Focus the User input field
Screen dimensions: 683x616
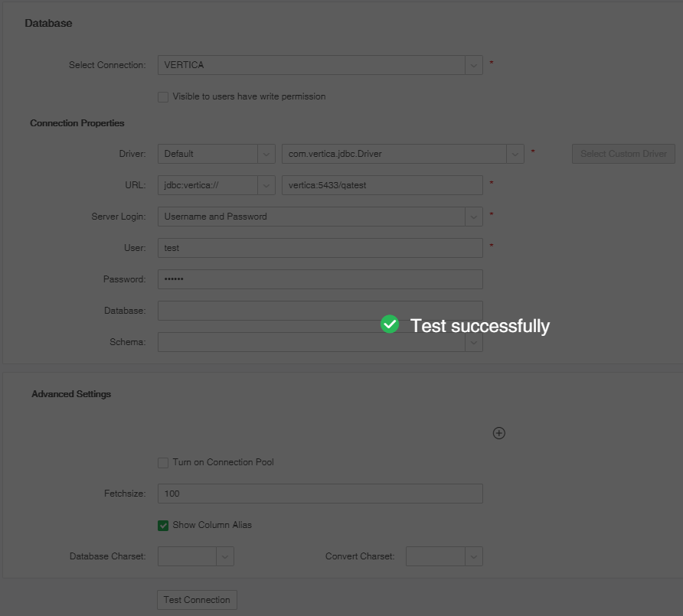tap(319, 248)
